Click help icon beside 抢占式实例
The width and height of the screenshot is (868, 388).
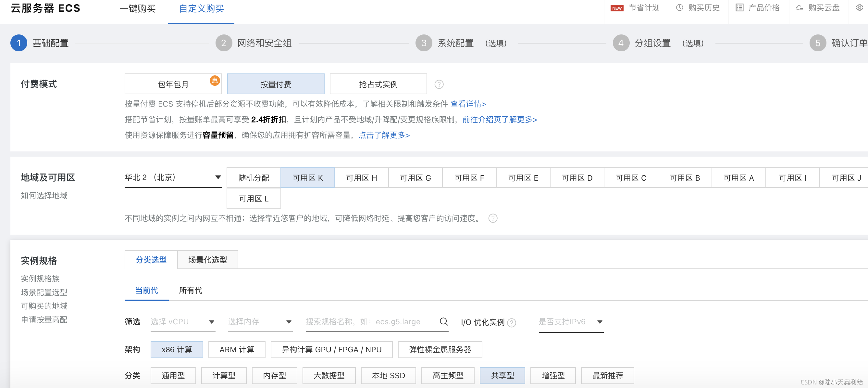coord(439,84)
